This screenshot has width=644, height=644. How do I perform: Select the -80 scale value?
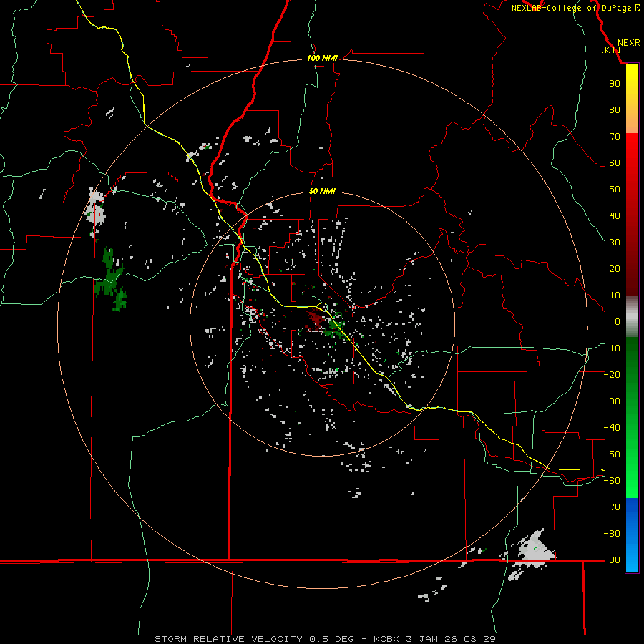click(612, 534)
